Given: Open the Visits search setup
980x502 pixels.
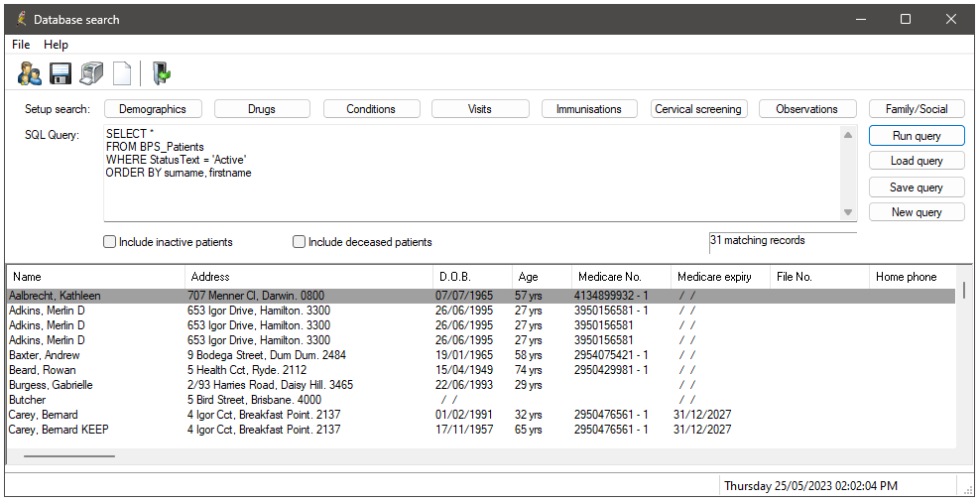Looking at the screenshot, I should tap(480, 109).
